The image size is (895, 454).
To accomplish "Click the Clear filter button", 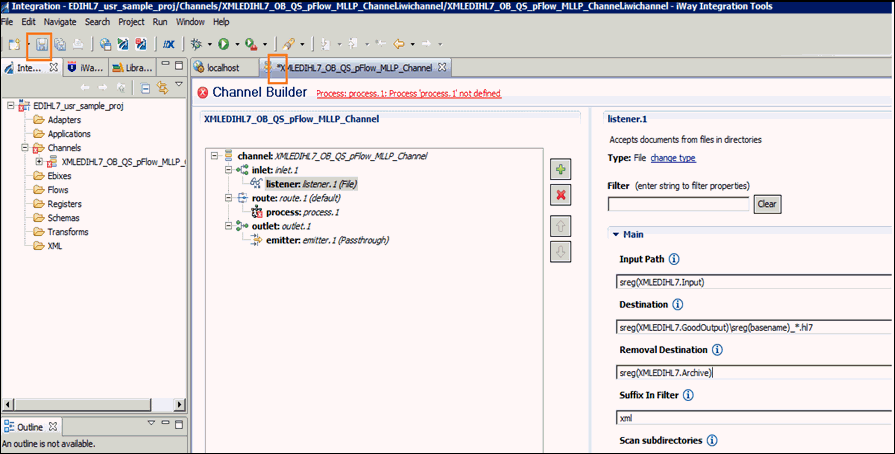I will [x=767, y=204].
